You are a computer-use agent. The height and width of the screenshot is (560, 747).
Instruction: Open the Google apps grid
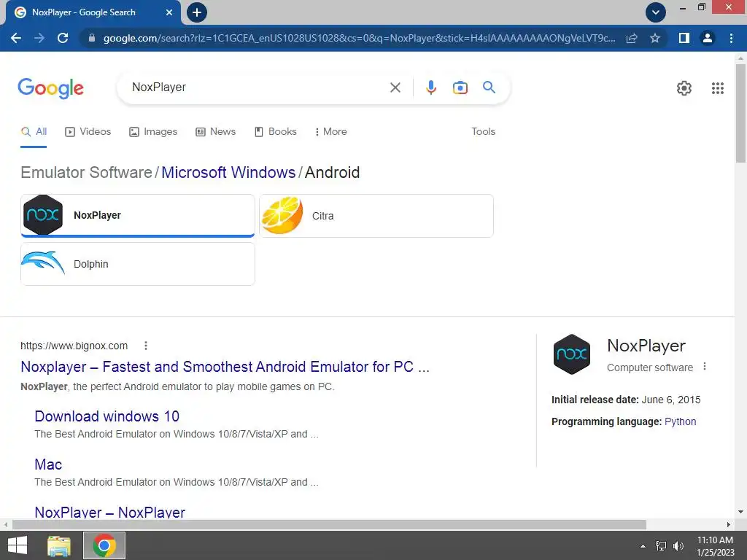coord(718,88)
